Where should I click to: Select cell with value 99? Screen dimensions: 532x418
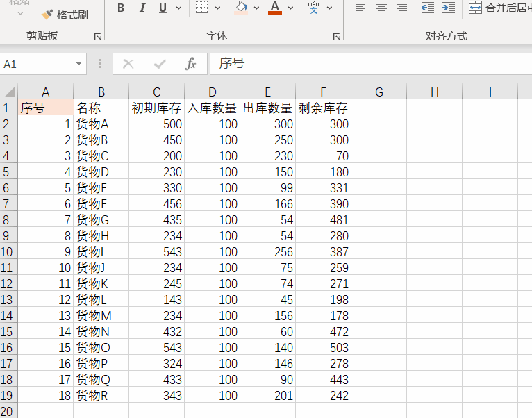click(x=267, y=187)
